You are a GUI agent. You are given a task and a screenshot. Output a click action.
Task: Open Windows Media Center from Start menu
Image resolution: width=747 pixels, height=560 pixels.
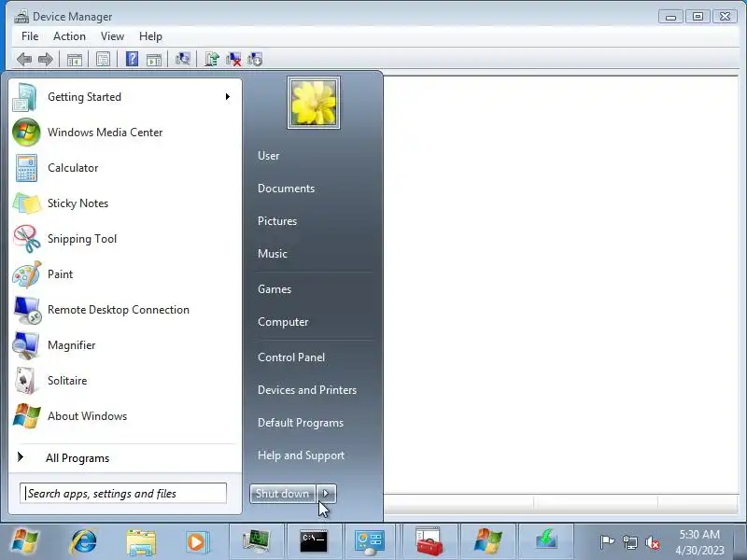click(x=125, y=133)
